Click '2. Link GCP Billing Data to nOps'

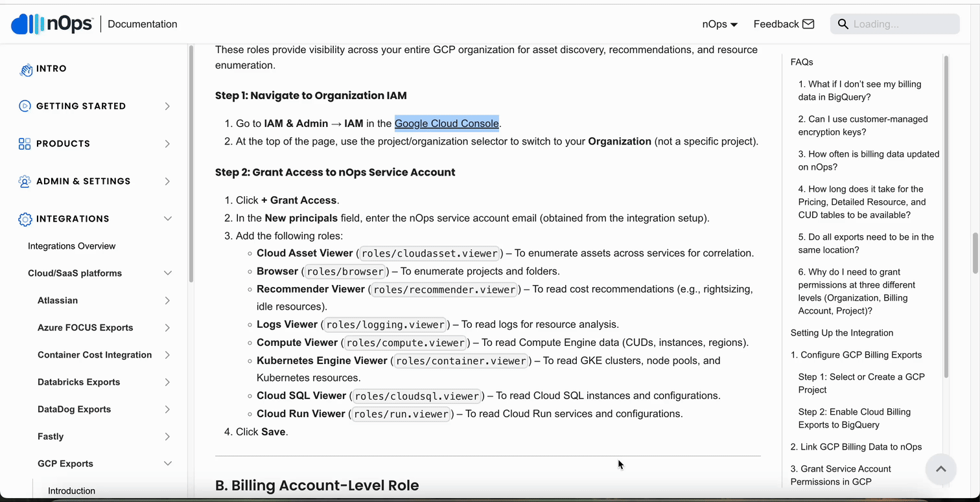click(857, 446)
